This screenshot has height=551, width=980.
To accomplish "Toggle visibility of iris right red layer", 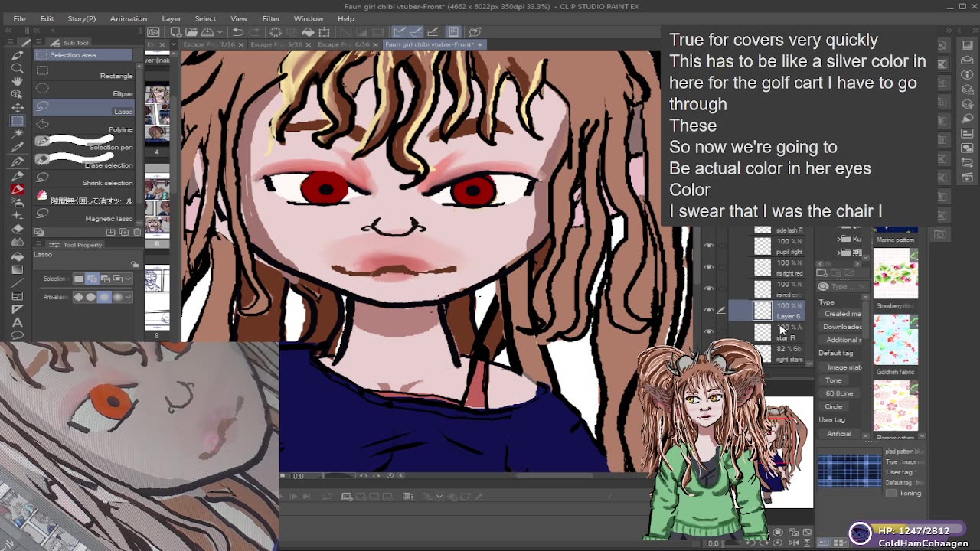I will tap(709, 267).
